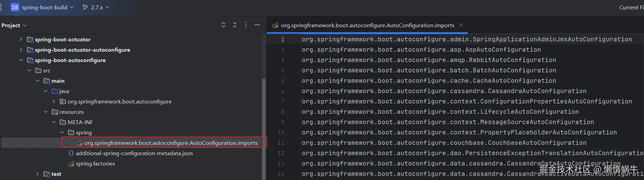Expand org.springframework.boot.autoconfigure package
Screen dimensions: 644x180
(x=54, y=101)
